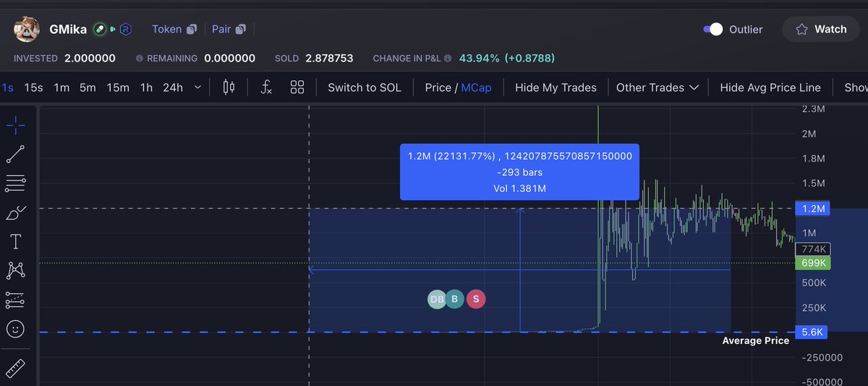The image size is (868, 386).
Task: Click the Token link
Action: [166, 30]
